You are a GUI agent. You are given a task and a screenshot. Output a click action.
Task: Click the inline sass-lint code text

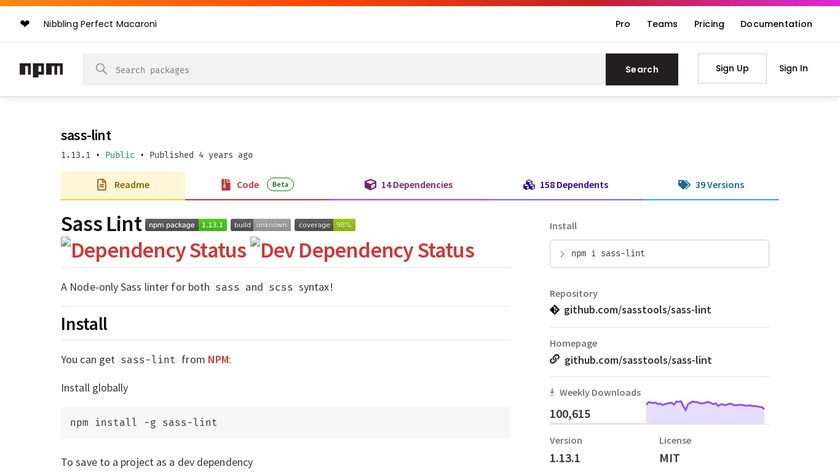[148, 359]
